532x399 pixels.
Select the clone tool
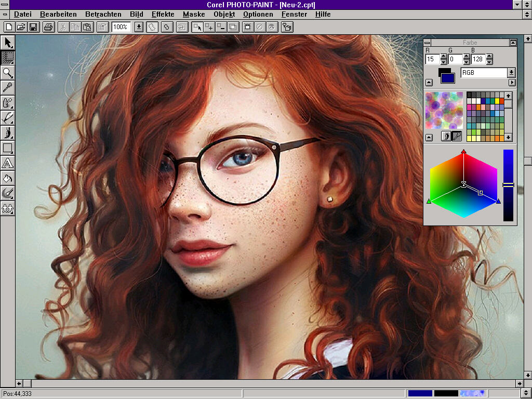coord(8,208)
